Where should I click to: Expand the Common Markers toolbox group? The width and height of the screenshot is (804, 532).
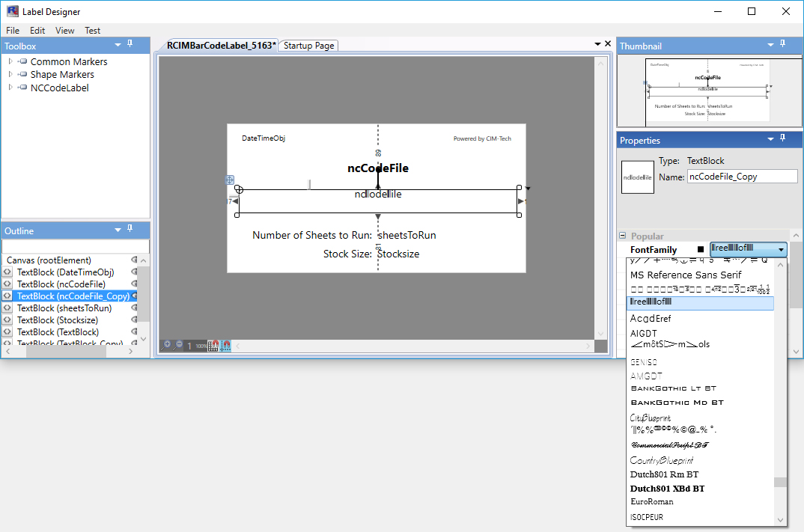click(10, 61)
